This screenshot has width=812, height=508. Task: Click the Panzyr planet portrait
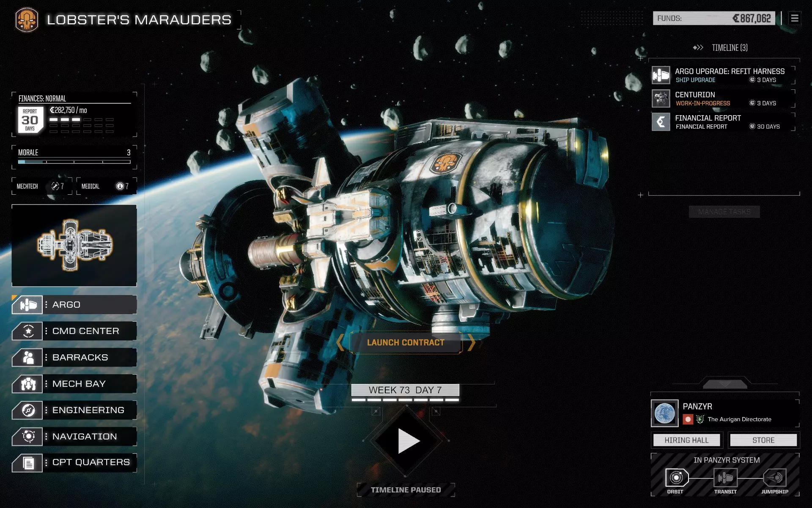click(x=664, y=413)
